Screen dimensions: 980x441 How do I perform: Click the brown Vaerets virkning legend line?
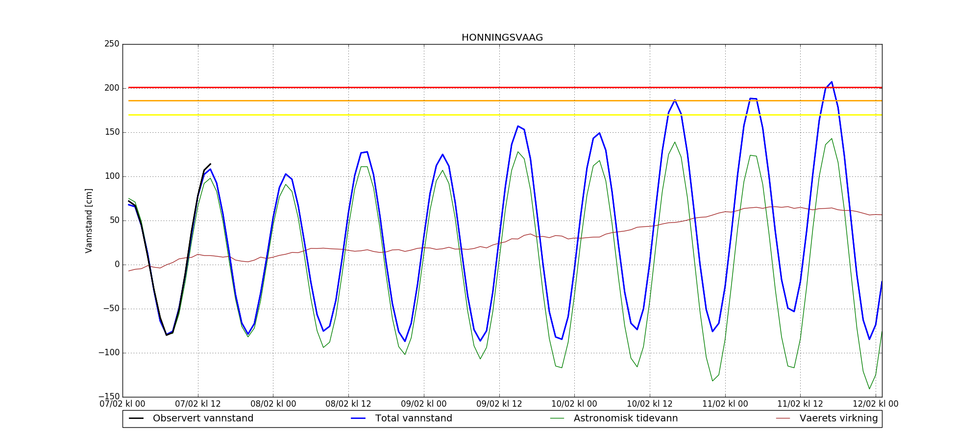783,418
